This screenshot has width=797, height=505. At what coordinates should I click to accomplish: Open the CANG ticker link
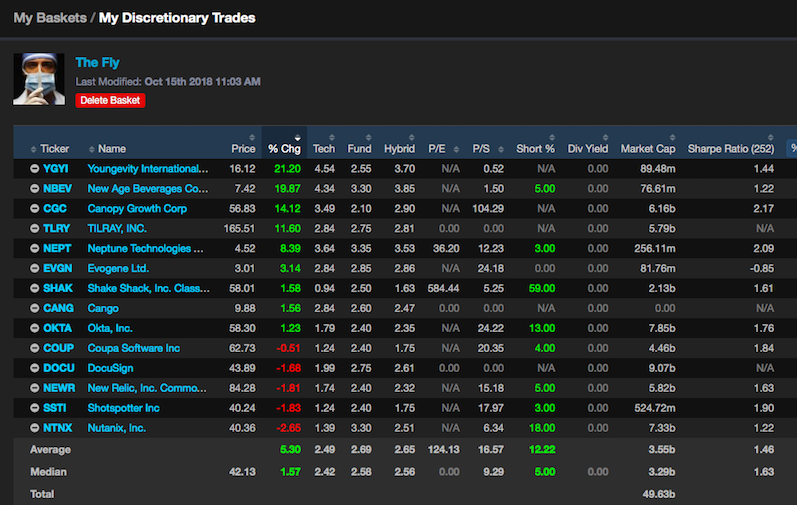point(58,308)
